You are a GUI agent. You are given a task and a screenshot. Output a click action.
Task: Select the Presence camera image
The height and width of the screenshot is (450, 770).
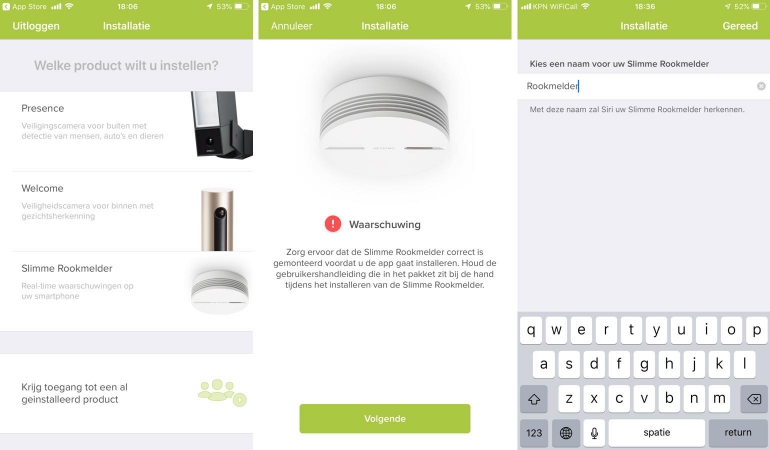[x=221, y=125]
